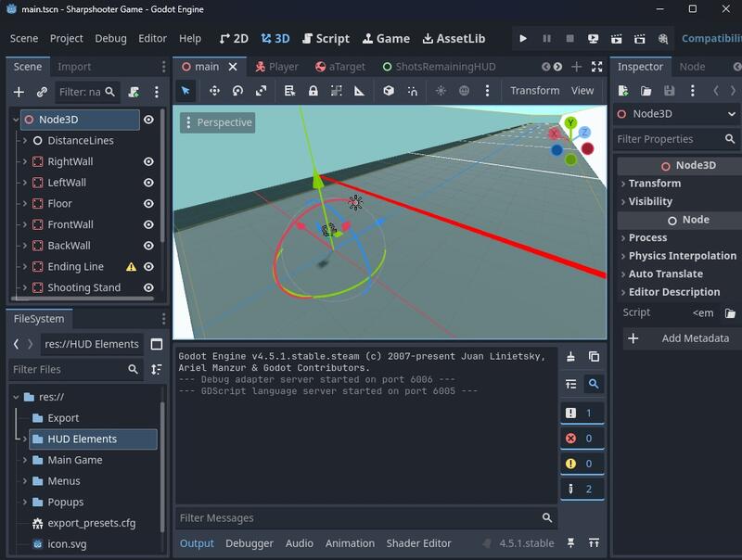Hide the Floor node

(x=148, y=203)
